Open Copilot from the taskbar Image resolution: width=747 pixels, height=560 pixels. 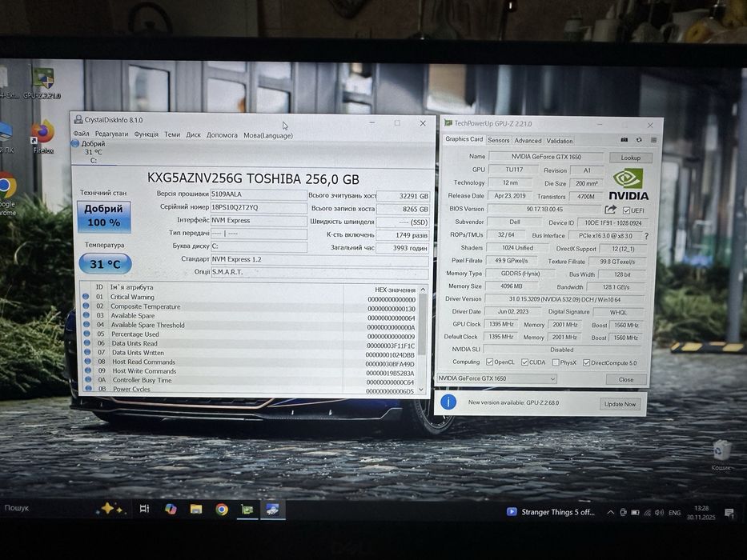click(x=171, y=509)
